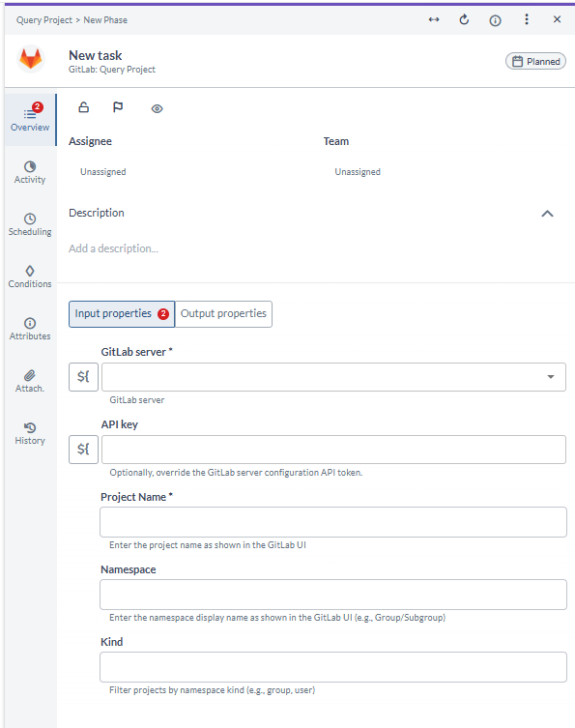Open the GitLab server dropdown arrow

tap(551, 376)
